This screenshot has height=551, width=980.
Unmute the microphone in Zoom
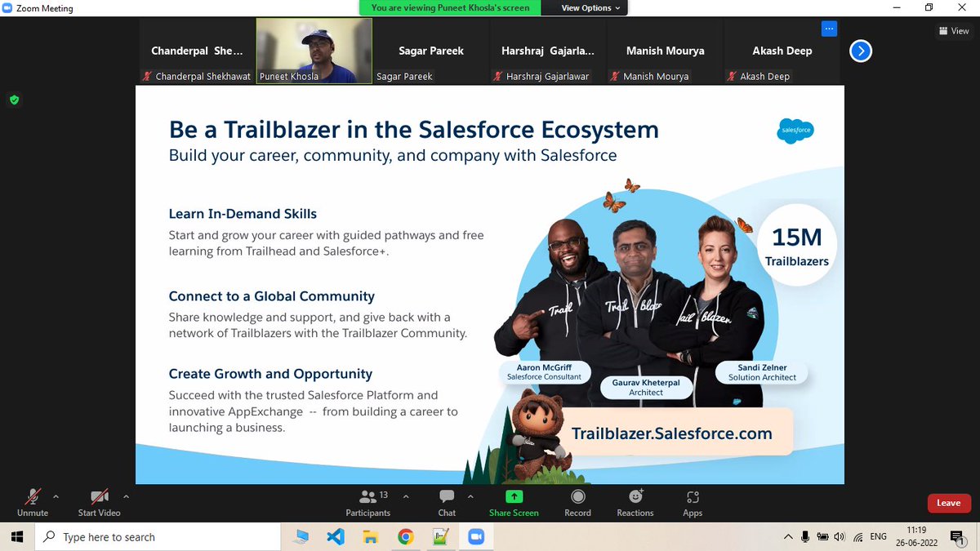pos(33,502)
